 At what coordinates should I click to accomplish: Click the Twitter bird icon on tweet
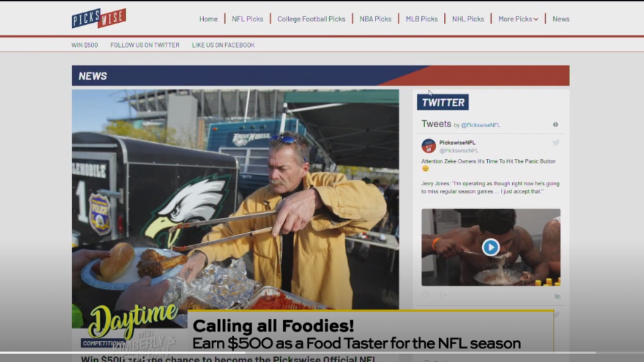(x=556, y=143)
